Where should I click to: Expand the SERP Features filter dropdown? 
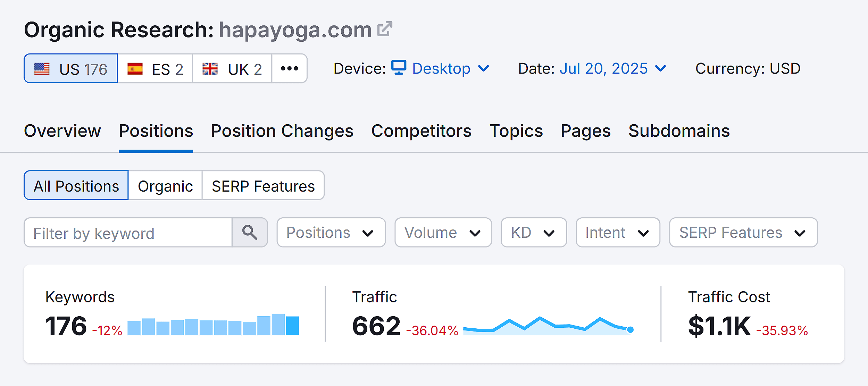tap(743, 233)
